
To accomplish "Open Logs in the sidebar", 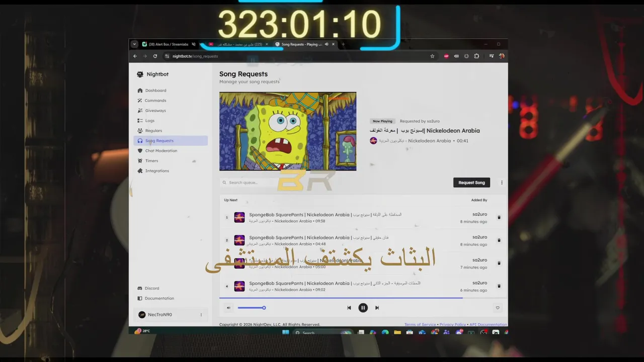I will coord(171,121).
